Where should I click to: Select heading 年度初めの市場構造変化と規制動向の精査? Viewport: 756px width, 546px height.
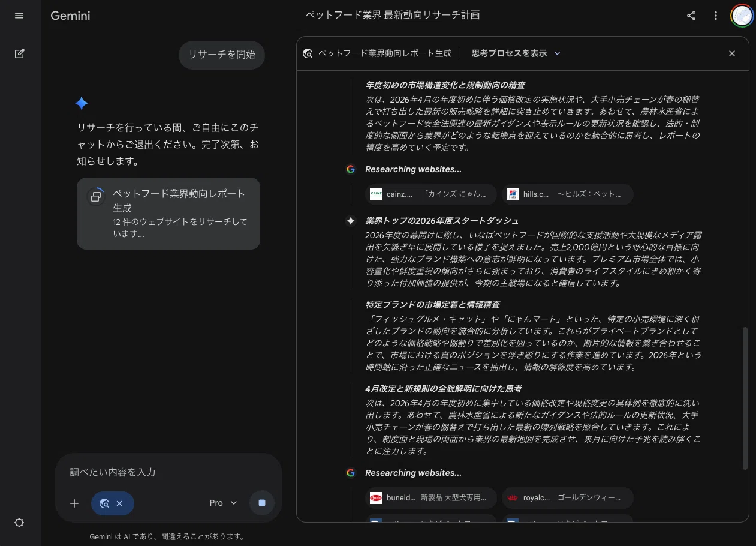click(x=445, y=85)
